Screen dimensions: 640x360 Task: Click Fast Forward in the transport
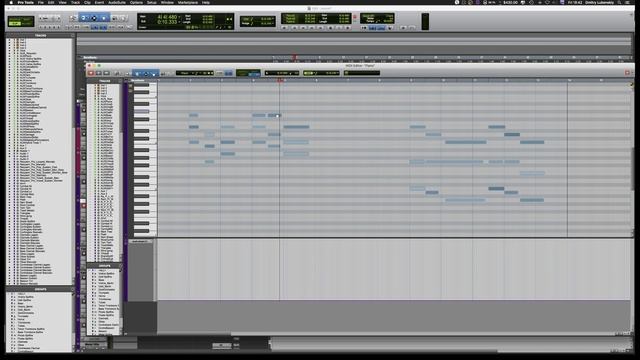(311, 28)
